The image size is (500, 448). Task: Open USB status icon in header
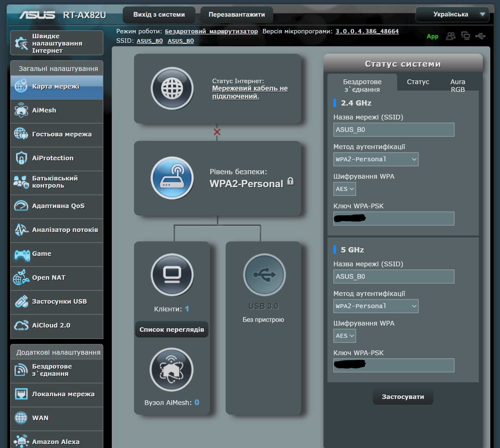tap(480, 36)
